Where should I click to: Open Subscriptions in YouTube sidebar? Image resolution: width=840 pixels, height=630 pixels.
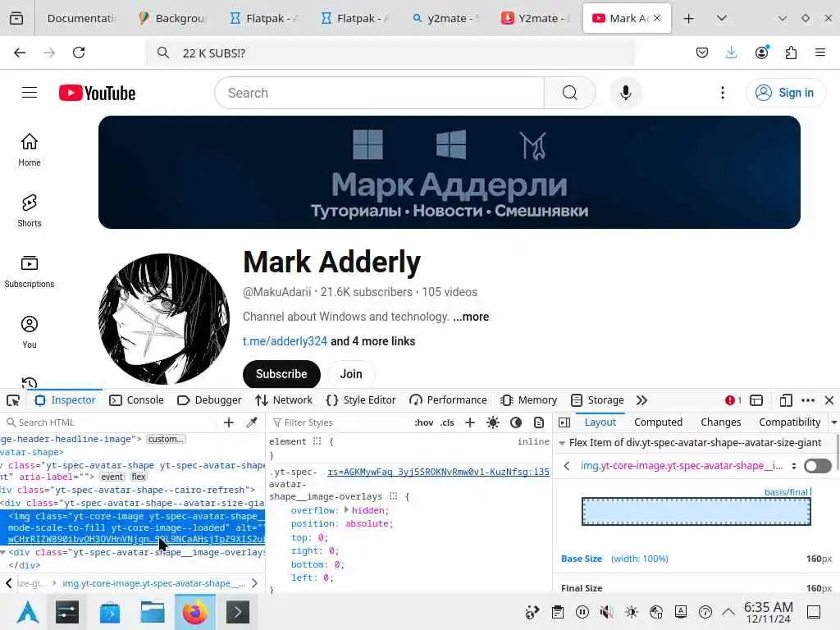[30, 272]
